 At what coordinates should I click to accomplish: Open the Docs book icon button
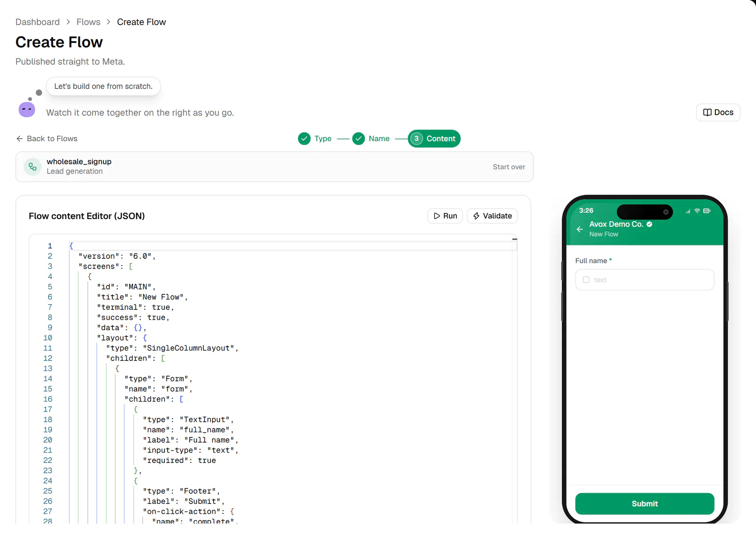pos(707,112)
